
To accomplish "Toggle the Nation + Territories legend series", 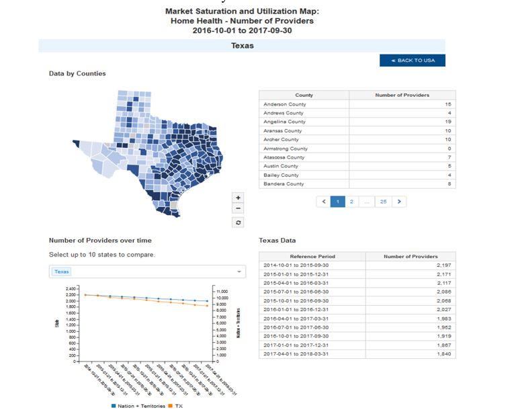I will point(140,406).
